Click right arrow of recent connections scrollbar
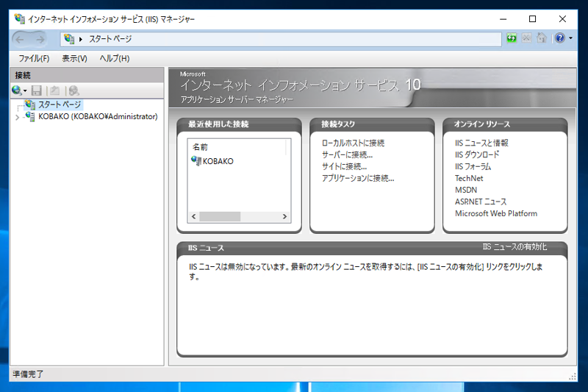The image size is (588, 392). pyautogui.click(x=284, y=216)
